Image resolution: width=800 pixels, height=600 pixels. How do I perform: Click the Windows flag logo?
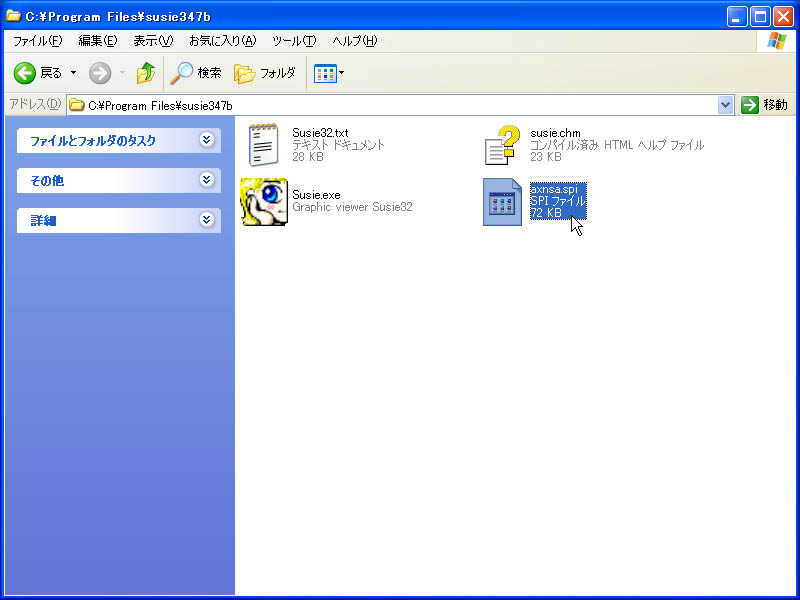click(777, 41)
